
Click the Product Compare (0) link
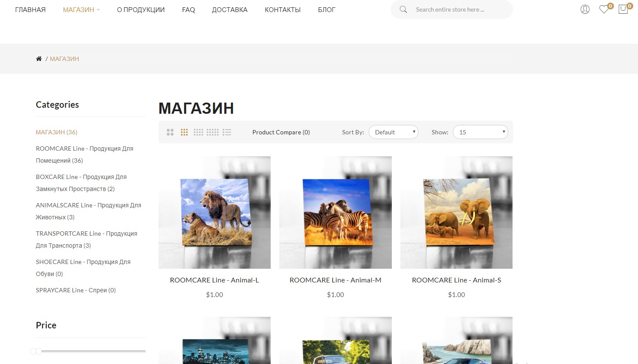(x=281, y=132)
